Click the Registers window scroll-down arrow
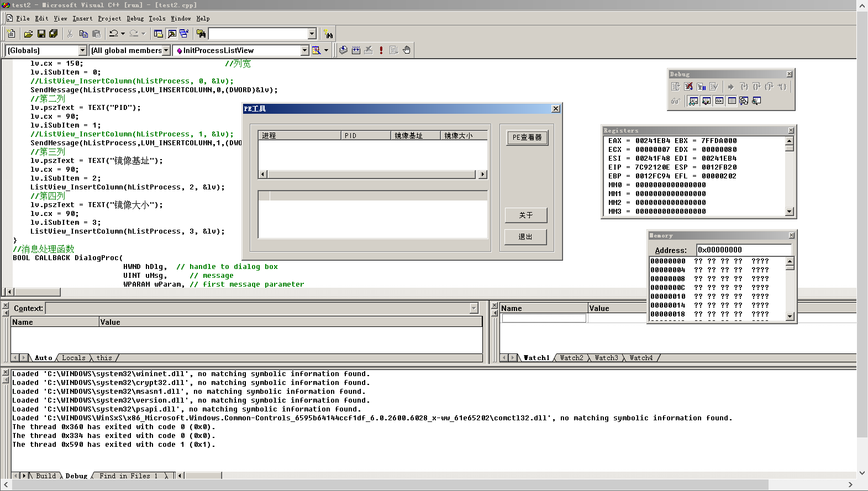The width and height of the screenshot is (868, 491). point(790,211)
